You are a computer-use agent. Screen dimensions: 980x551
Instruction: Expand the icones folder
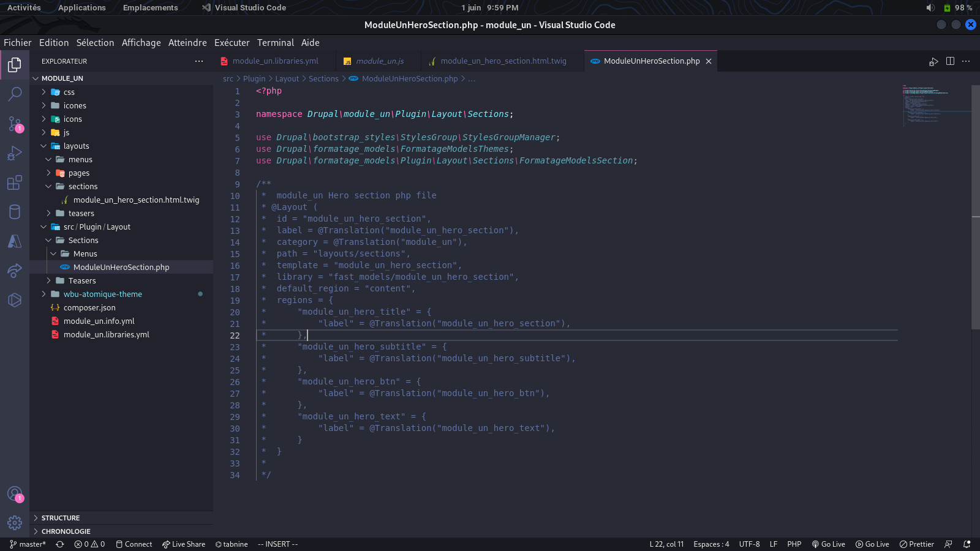click(x=121, y=106)
